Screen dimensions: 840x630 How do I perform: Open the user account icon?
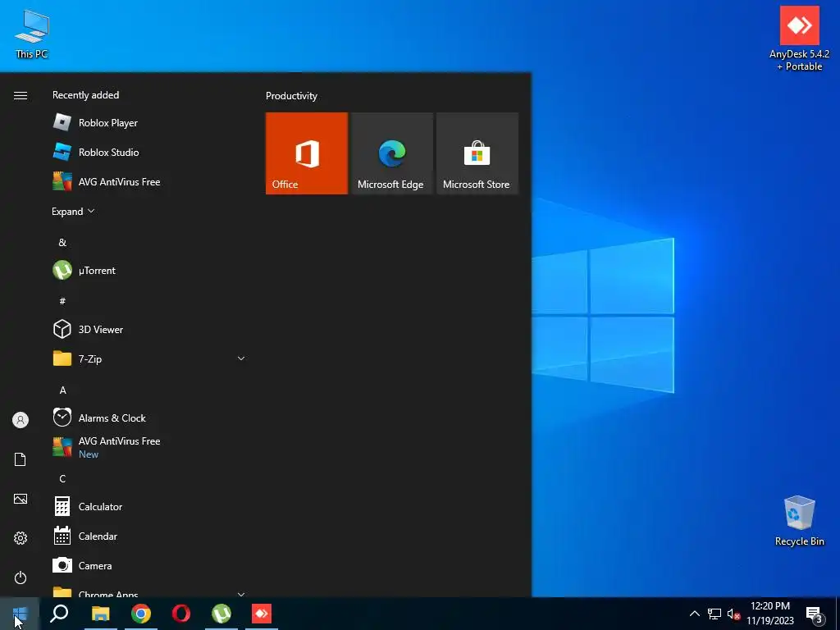21,420
